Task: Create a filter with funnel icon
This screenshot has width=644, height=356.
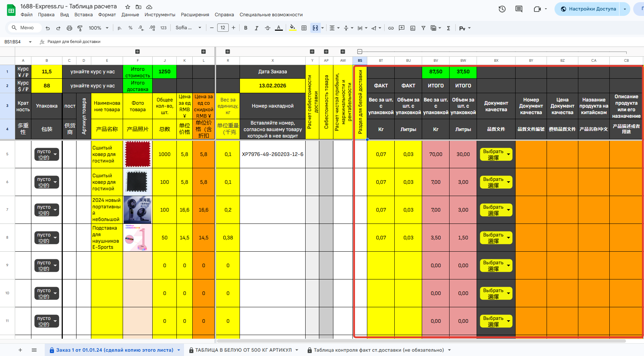Action: [423, 28]
